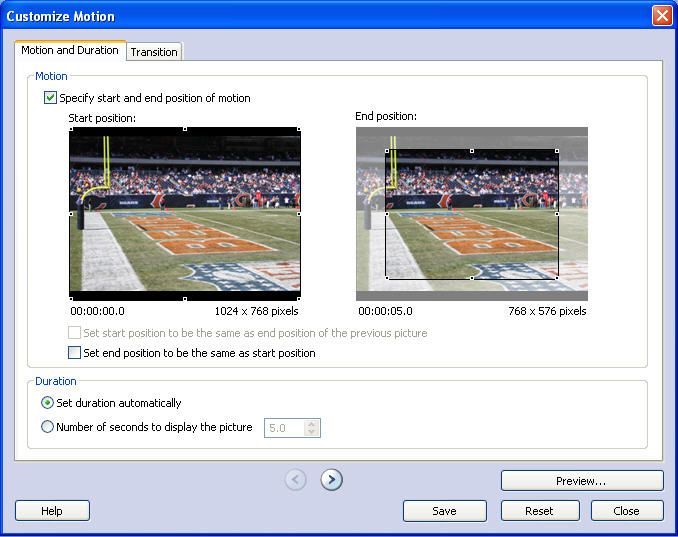Screen dimensions: 678x537
Task: Open Help for this dialog
Action: click(52, 511)
